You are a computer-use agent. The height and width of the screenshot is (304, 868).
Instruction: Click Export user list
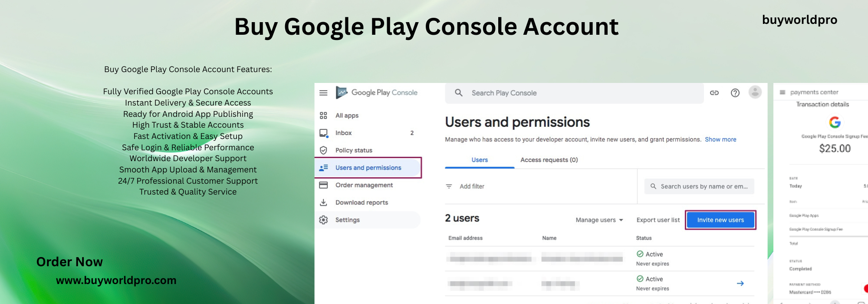click(658, 220)
